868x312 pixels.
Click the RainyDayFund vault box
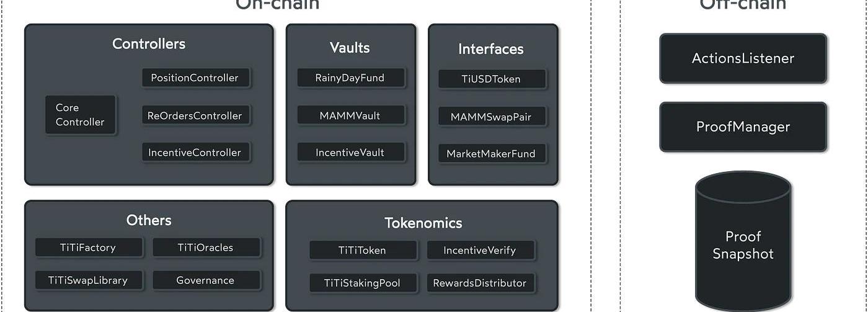350,78
